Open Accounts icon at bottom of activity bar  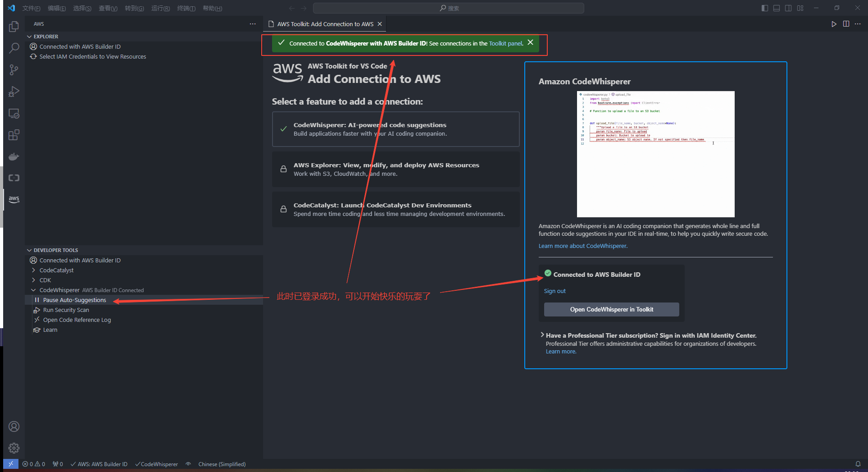point(14,426)
